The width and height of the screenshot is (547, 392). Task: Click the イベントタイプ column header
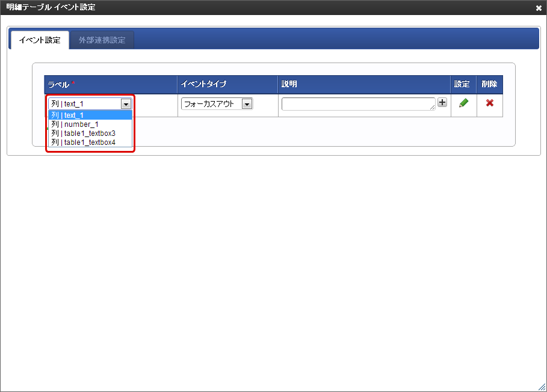pyautogui.click(x=227, y=84)
